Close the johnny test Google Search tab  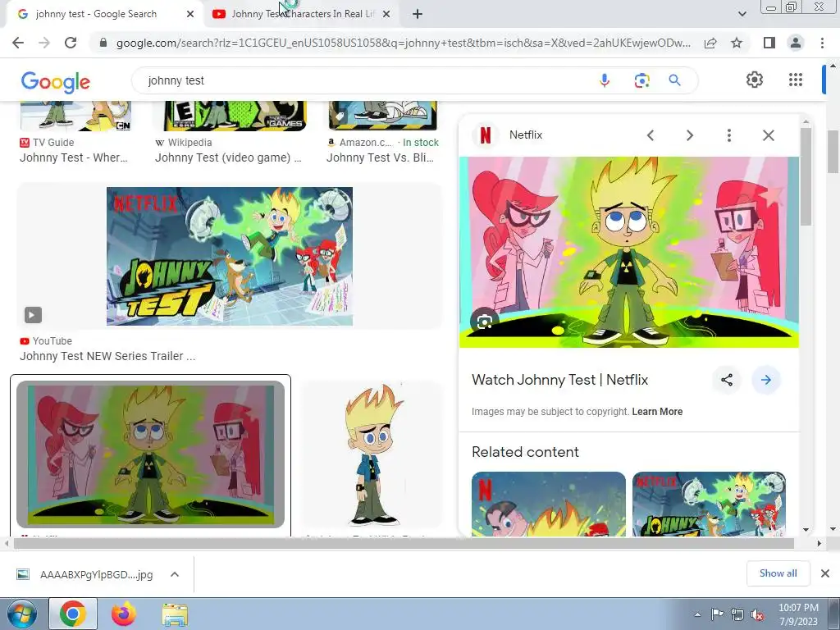[x=189, y=14]
